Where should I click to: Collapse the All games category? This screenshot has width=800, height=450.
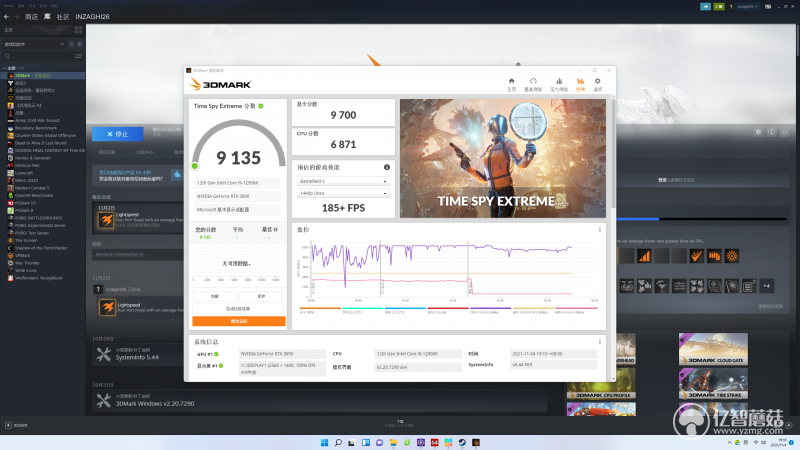[5, 68]
